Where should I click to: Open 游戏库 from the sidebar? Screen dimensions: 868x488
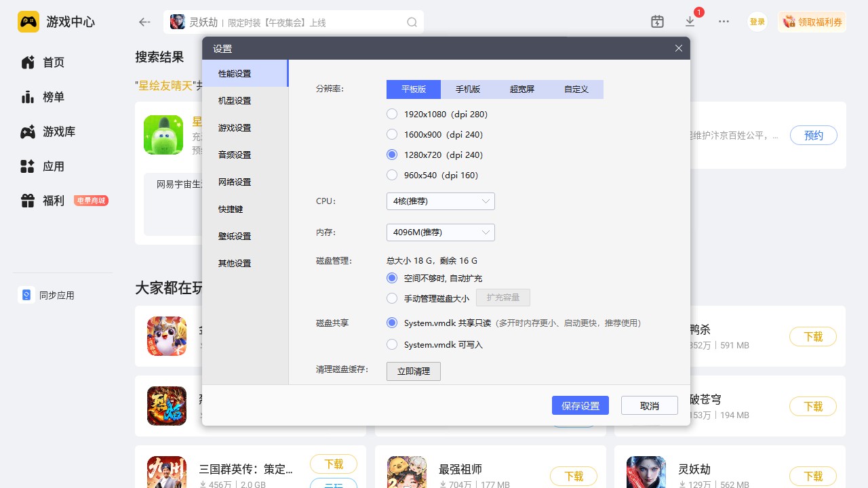coord(58,131)
